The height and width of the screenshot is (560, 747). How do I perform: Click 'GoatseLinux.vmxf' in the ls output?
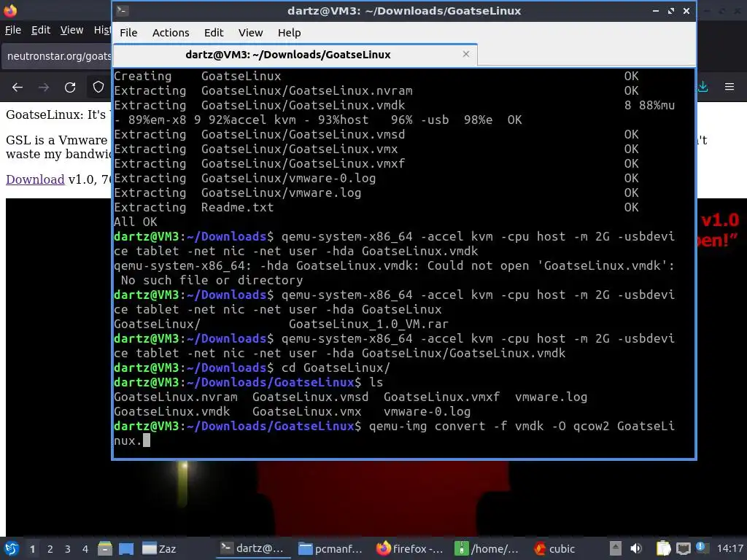(441, 397)
